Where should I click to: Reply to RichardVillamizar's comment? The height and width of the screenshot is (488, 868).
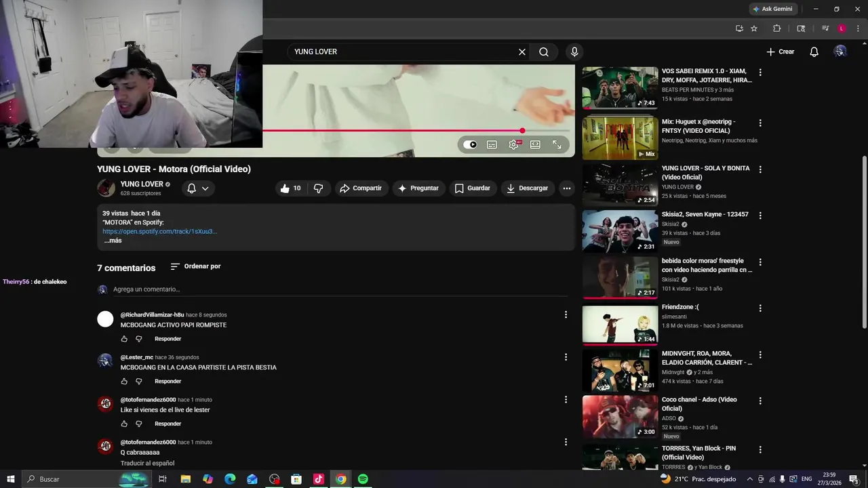coord(167,339)
